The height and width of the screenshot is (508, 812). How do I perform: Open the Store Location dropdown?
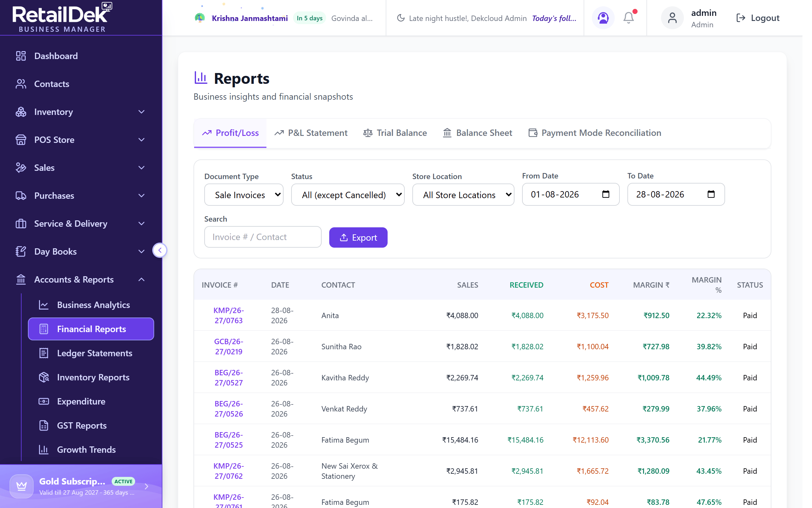(463, 195)
